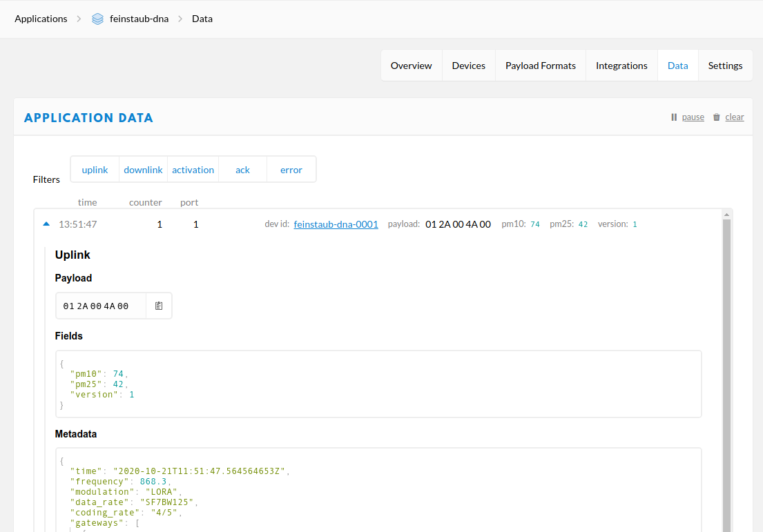Enable the error message filter
The width and height of the screenshot is (763, 532).
tap(291, 169)
